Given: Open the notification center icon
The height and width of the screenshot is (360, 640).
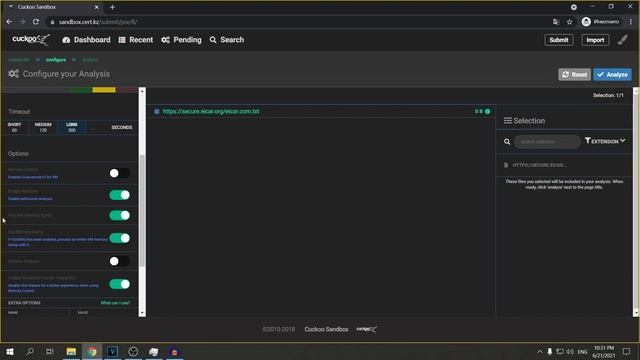Looking at the screenshot, I should (626, 351).
